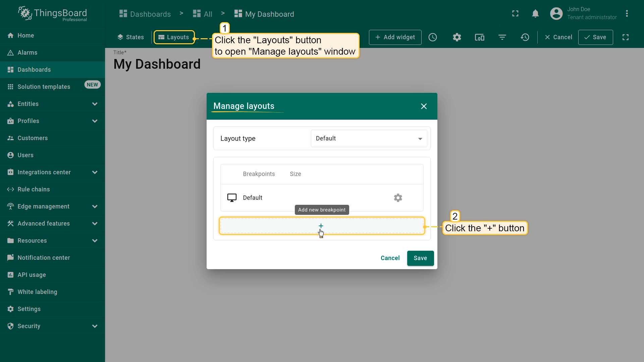Click the timewindow clock icon
The image size is (644, 362).
coord(433,37)
